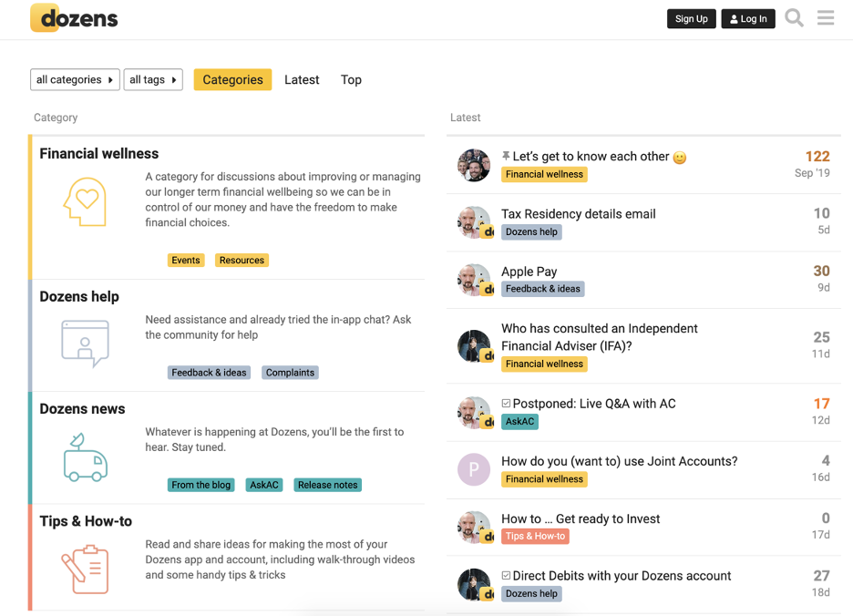Viewport: 853px width, 616px height.
Task: Open the Release notes subcategory
Action: 327,485
